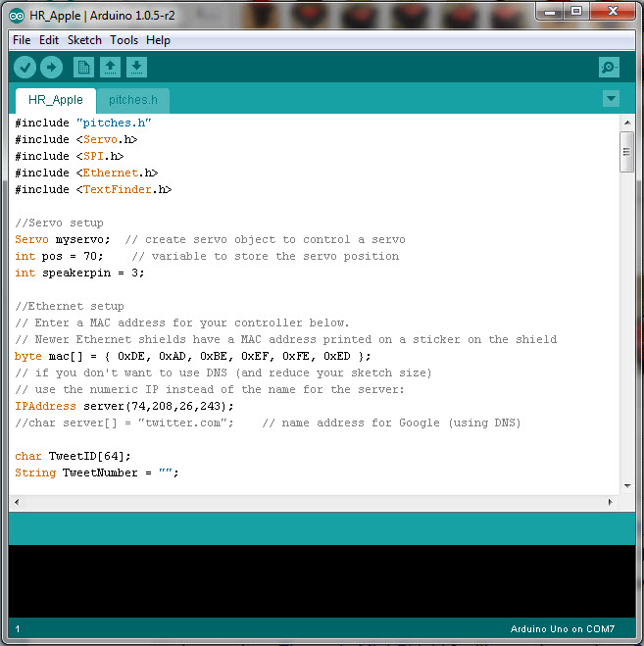Click the 'String TweetNumber' line
The height and width of the screenshot is (646, 644).
point(97,472)
